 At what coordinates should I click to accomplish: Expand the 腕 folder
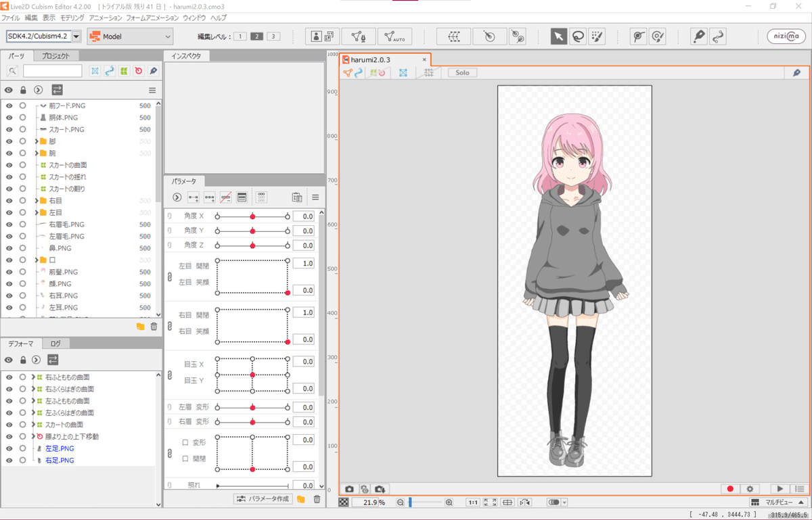[x=37, y=153]
